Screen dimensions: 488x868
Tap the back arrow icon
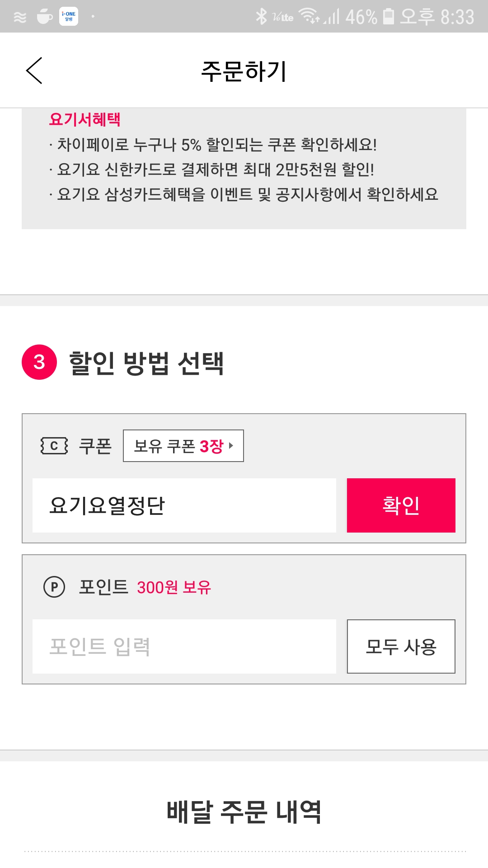click(34, 71)
